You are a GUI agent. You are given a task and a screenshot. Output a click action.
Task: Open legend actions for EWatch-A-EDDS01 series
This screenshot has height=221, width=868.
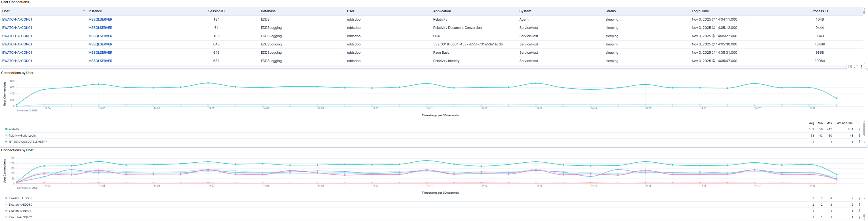point(859,205)
